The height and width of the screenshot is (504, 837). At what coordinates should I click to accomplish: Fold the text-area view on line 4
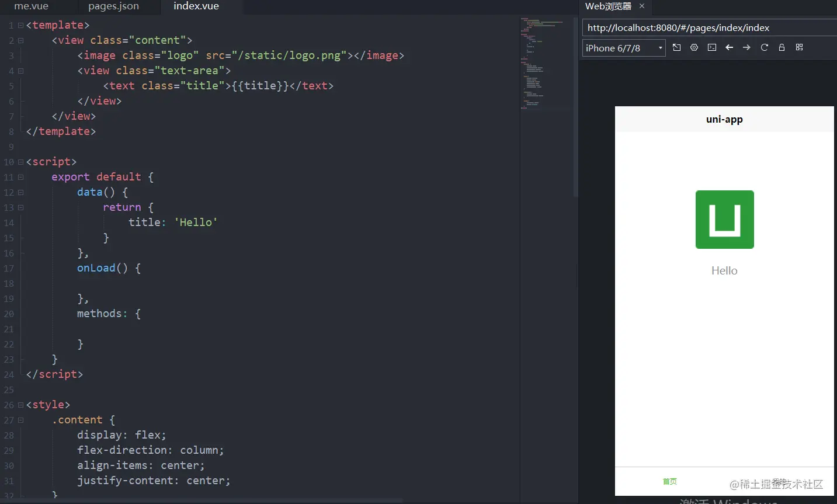[20, 71]
